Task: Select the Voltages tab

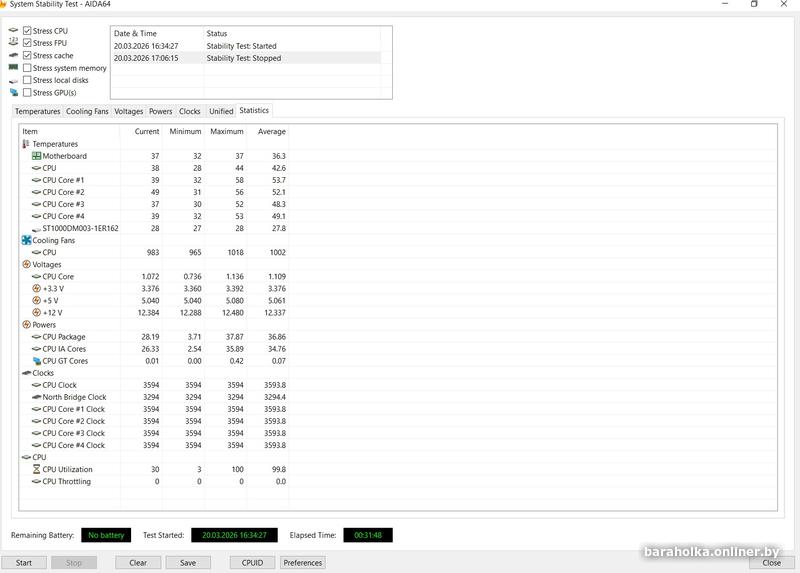Action: coord(129,111)
